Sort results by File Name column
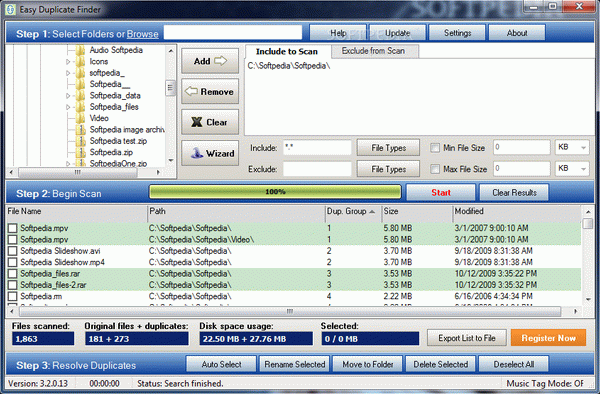This screenshot has height=394, width=600. tap(77, 212)
